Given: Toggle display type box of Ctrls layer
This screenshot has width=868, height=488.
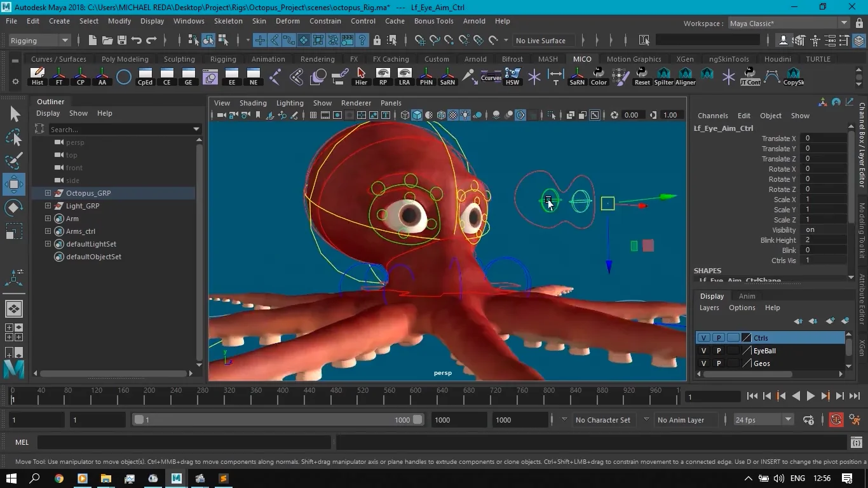Looking at the screenshot, I should [x=734, y=338].
